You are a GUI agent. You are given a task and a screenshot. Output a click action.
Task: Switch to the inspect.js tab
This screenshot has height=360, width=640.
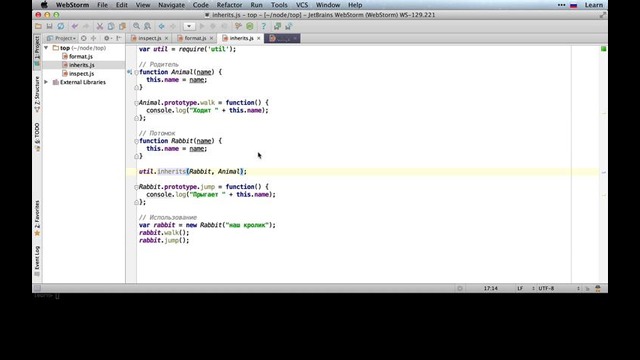click(149, 38)
